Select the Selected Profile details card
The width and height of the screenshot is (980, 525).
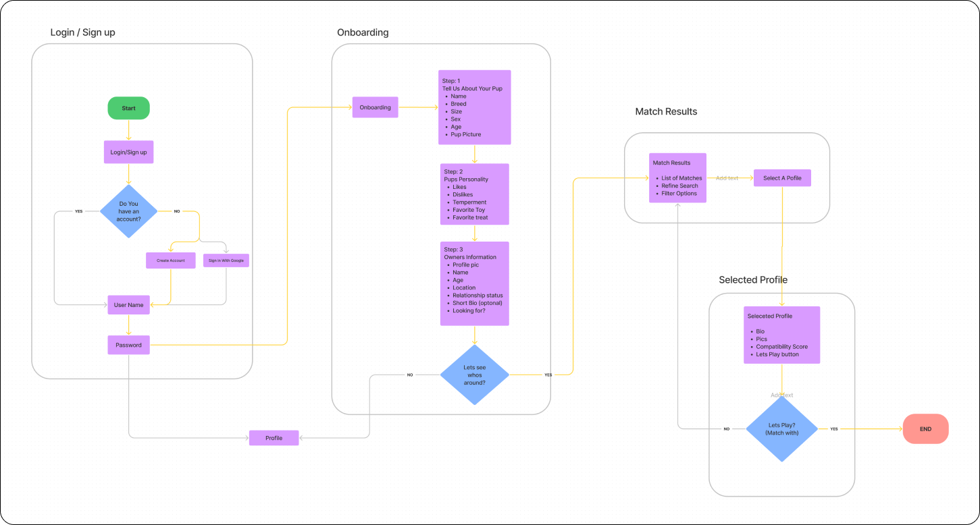tap(781, 335)
